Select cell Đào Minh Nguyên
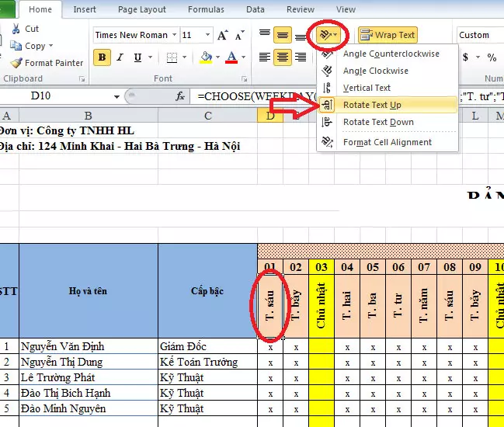This screenshot has height=427, width=504. [89, 408]
